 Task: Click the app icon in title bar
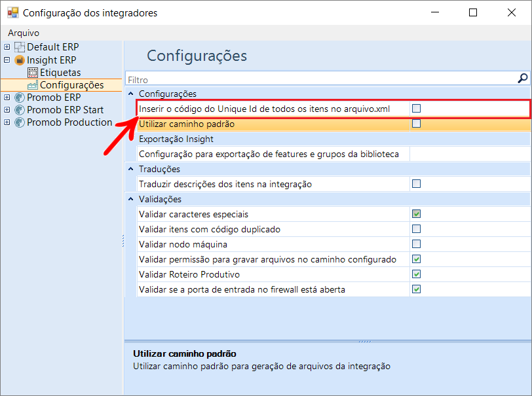coord(13,13)
